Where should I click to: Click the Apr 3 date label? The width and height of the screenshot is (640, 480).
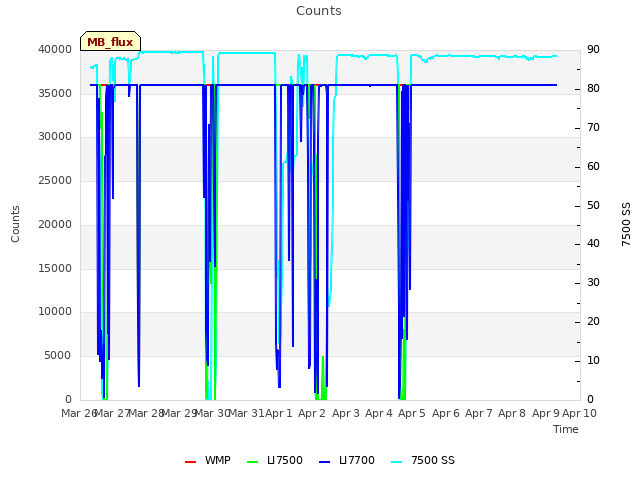point(346,413)
